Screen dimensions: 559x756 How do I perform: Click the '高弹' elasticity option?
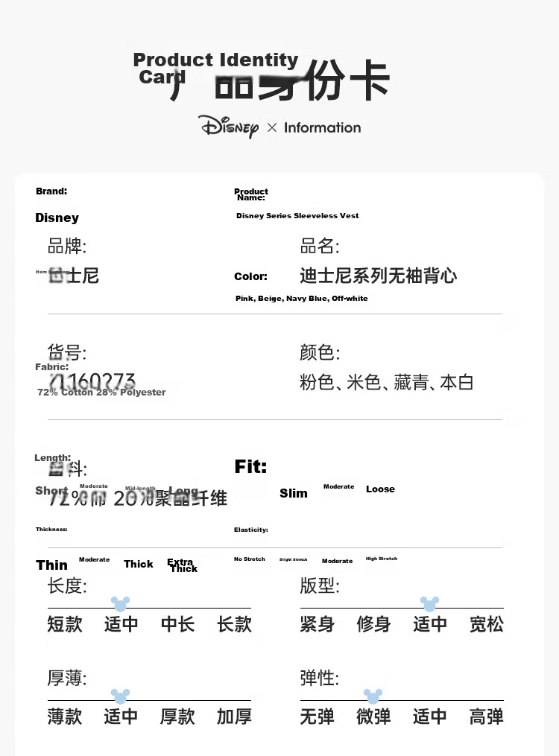coord(486,717)
